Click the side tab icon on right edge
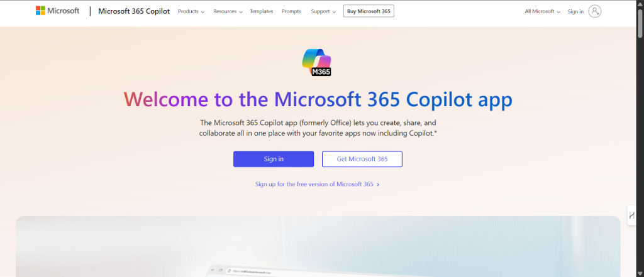644x277 pixels. [631, 215]
